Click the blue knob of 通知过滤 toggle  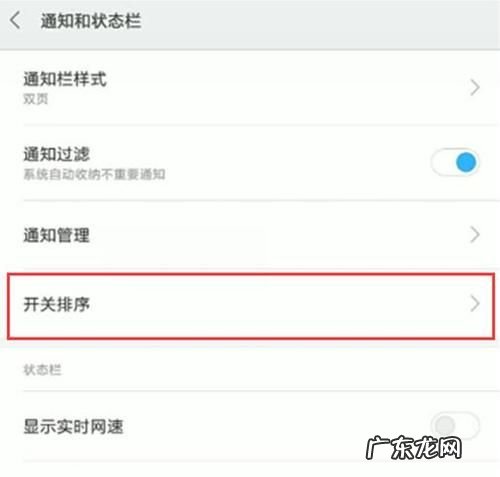point(466,162)
